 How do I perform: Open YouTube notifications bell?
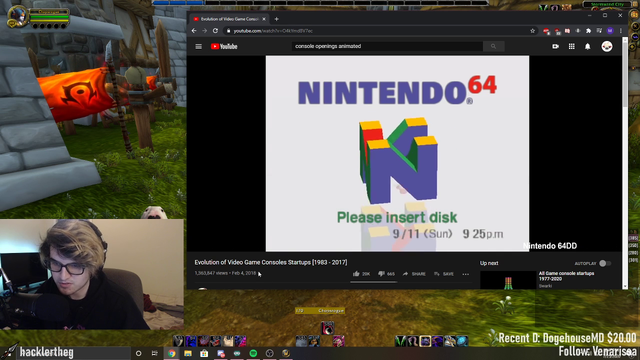click(x=587, y=47)
